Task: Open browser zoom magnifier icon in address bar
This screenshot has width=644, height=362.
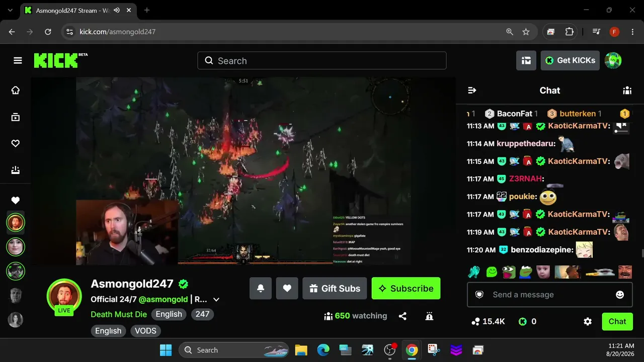Action: point(510,32)
